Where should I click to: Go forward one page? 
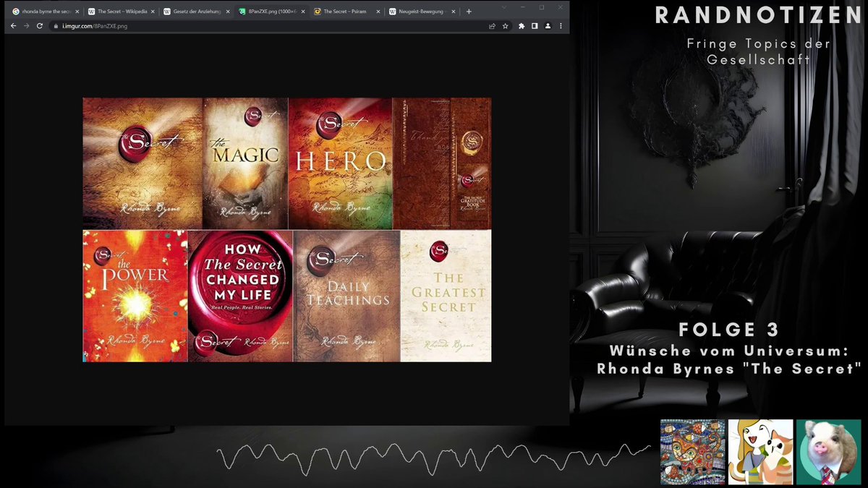pyautogui.click(x=26, y=26)
